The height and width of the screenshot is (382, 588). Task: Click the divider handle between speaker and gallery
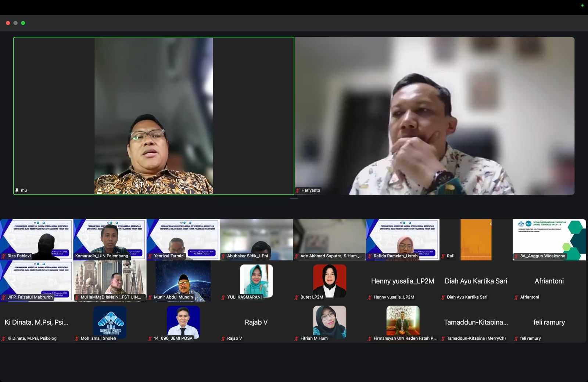tap(294, 199)
